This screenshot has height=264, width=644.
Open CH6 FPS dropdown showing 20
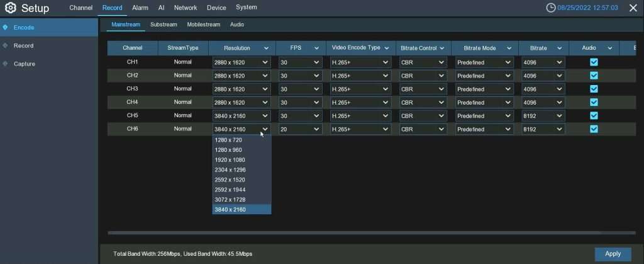(300, 129)
